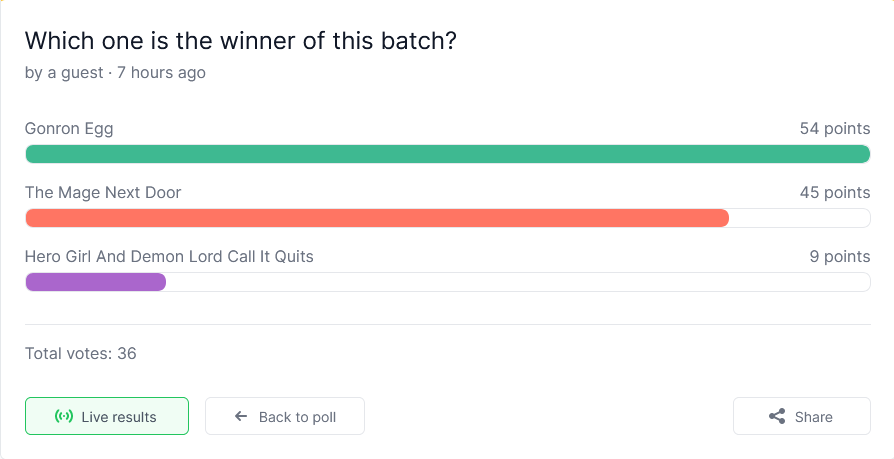Click the 'by a guest' author text
894x459 pixels.
pyautogui.click(x=64, y=73)
